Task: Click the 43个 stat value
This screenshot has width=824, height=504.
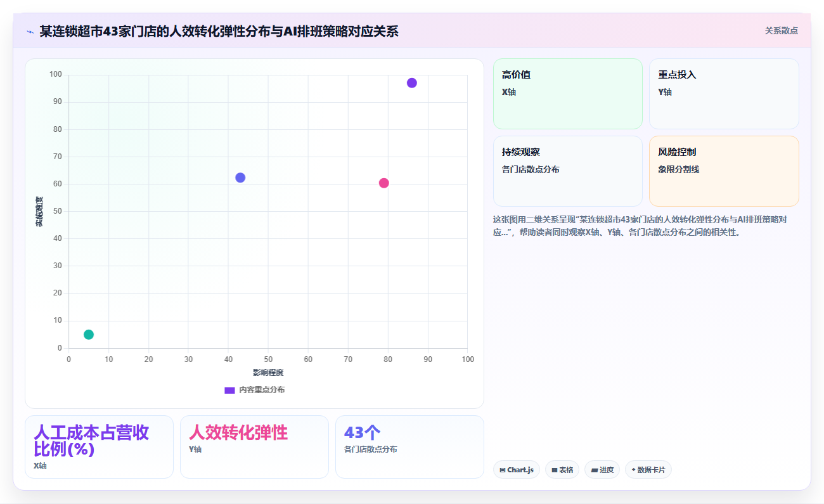Action: [362, 433]
